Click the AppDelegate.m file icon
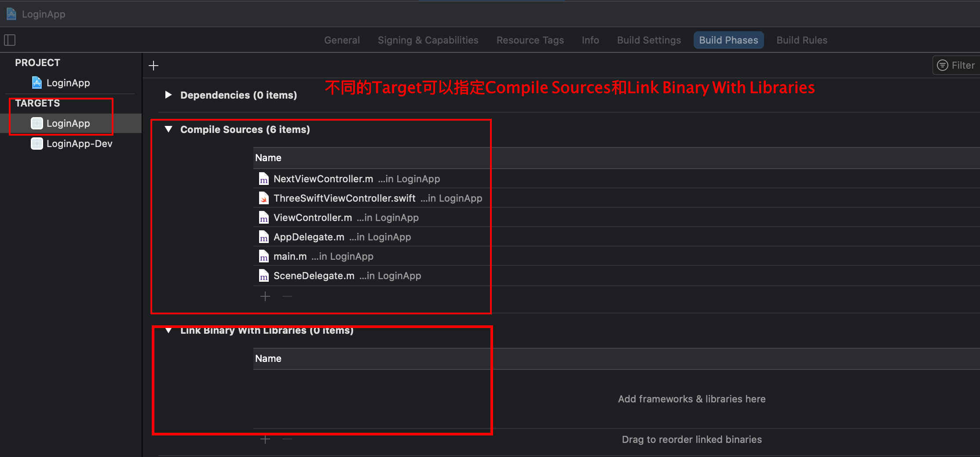The width and height of the screenshot is (980, 457). pos(263,237)
